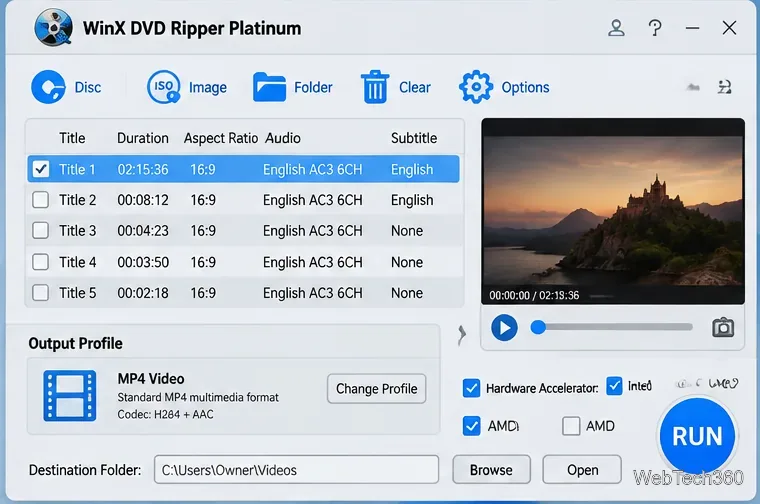Click the Title 5 name text
Screen dimensions: 760x504
pos(78,293)
